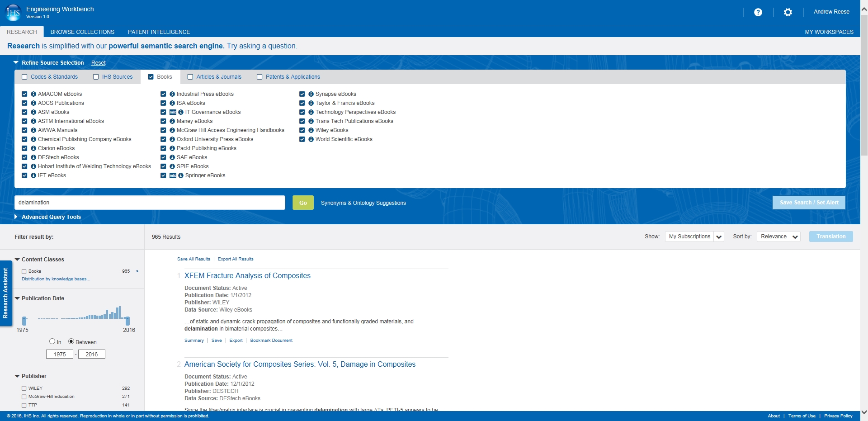Image resolution: width=868 pixels, height=421 pixels.
Task: Collapse the Publisher filter section
Action: point(17,376)
